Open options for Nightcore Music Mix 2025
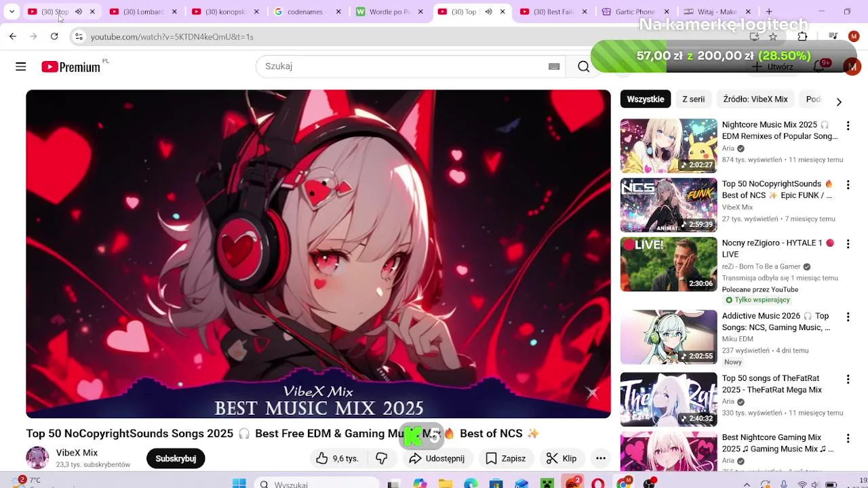Screen dimensions: 868x488 point(848,125)
